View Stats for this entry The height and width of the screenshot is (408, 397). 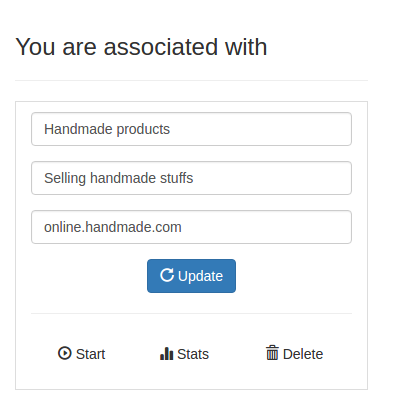click(x=184, y=354)
